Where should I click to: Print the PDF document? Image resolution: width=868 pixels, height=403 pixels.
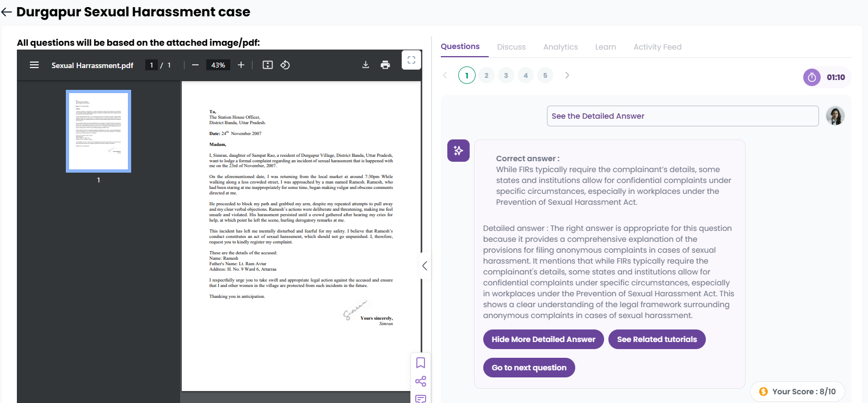click(385, 65)
